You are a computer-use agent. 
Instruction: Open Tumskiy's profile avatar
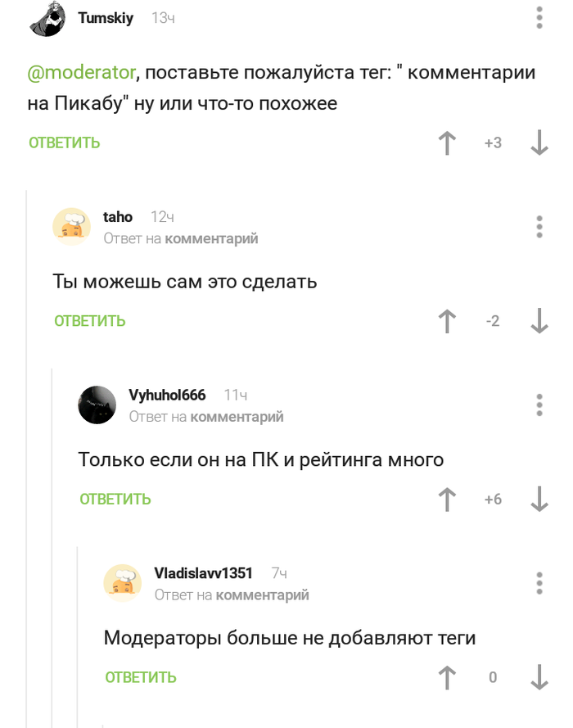click(47, 20)
